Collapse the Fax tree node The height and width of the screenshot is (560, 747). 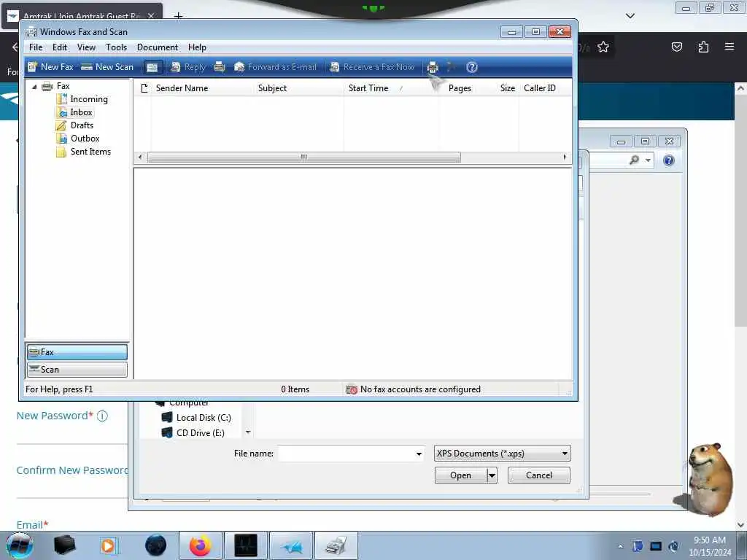[34, 87]
